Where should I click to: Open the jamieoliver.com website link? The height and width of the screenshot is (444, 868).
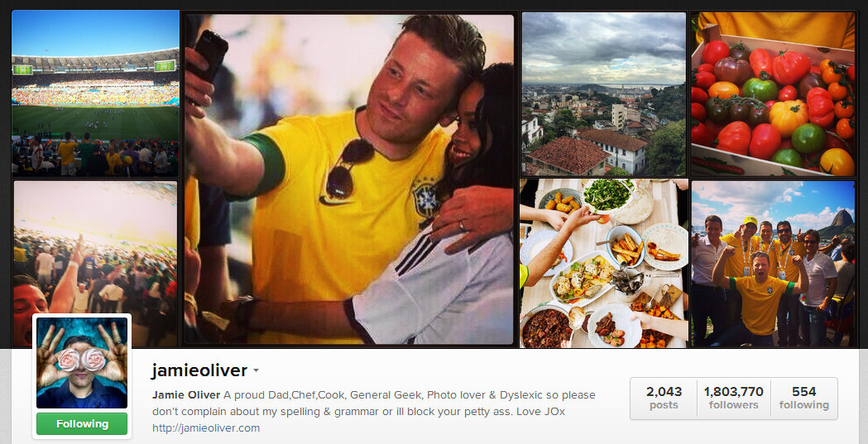(206, 427)
